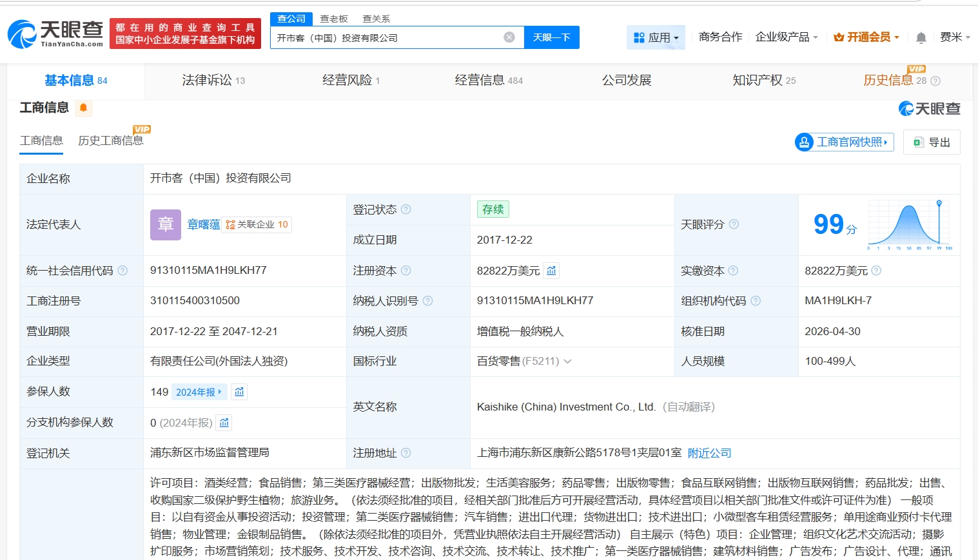This screenshot has width=978, height=560.
Task: Switch to the 查关系 search tab
Action: click(377, 19)
